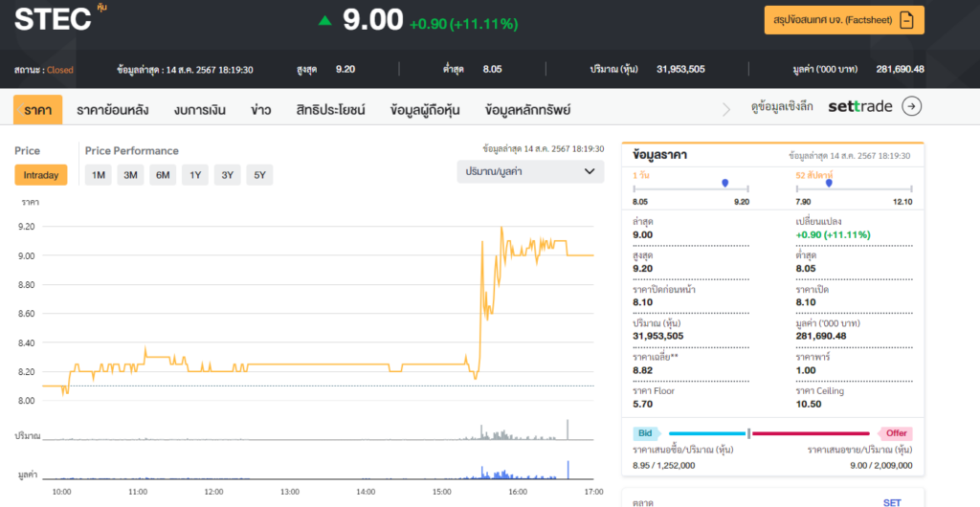Click the header มูลค่า value 281,690.48
This screenshot has height=507, width=980.
900,69
